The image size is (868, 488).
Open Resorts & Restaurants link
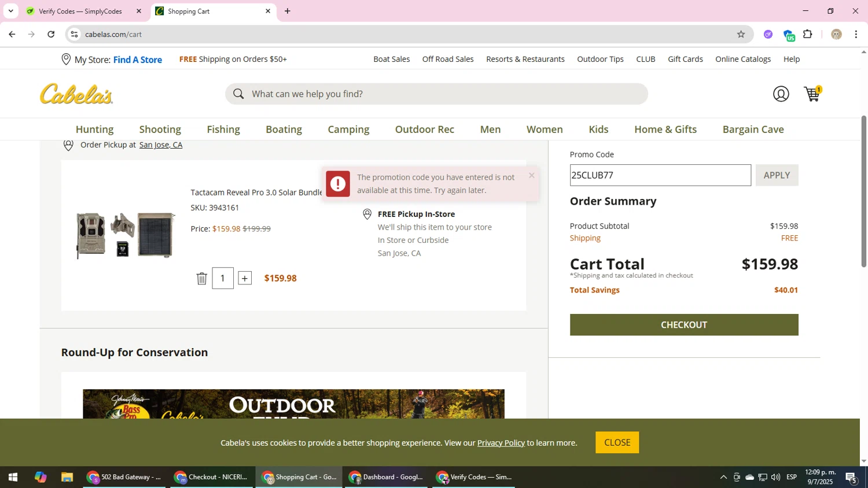(x=525, y=59)
